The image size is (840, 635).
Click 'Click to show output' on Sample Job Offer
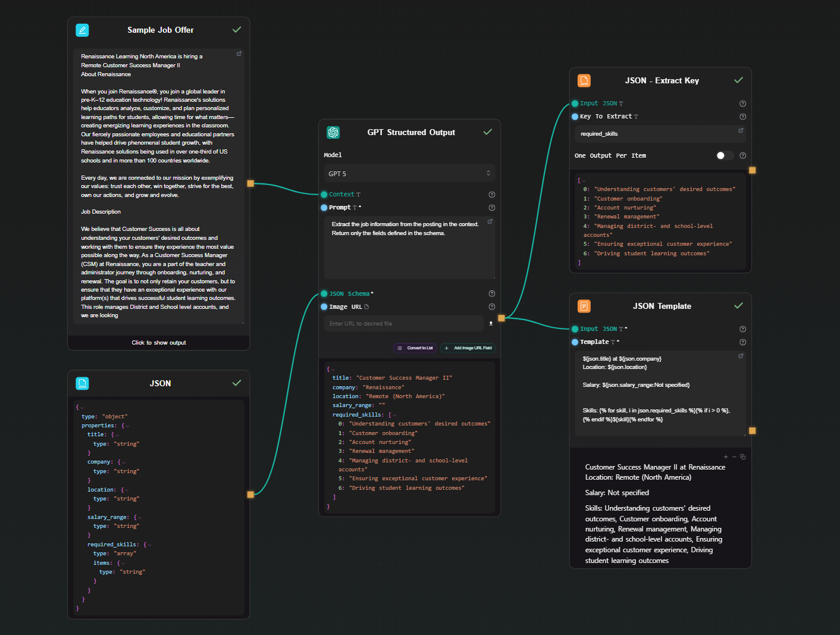pos(159,343)
